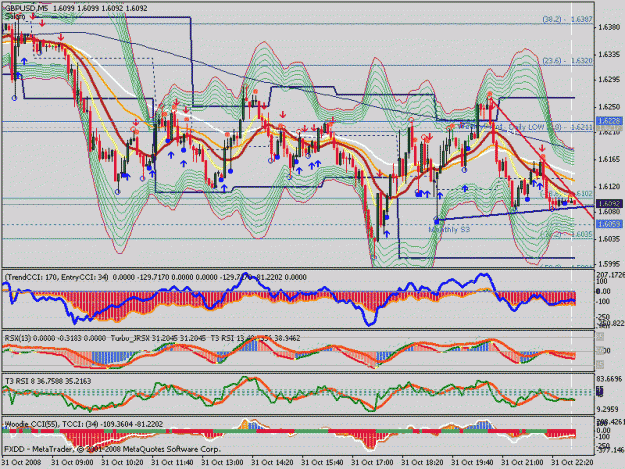Select the red descending trendline

[542, 159]
